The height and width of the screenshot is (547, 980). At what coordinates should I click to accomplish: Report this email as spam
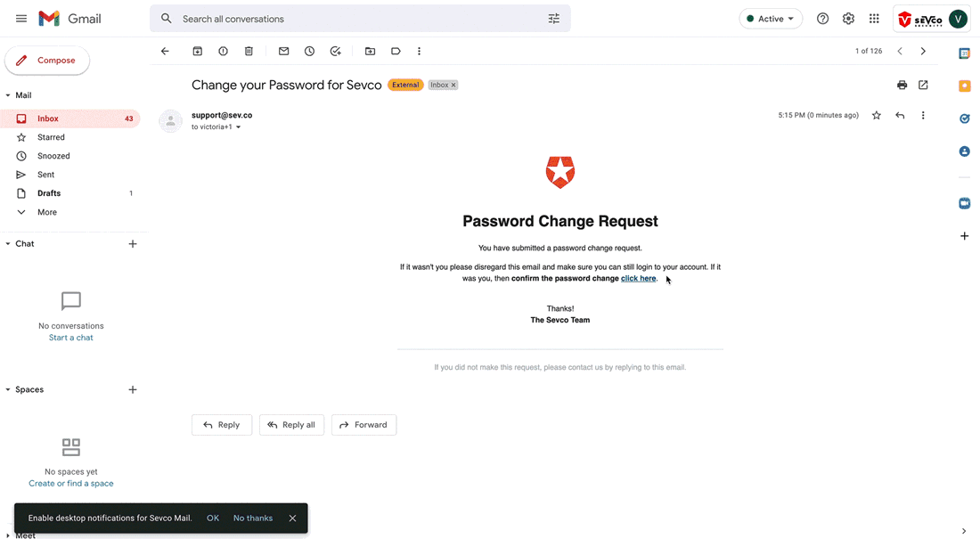(x=223, y=52)
